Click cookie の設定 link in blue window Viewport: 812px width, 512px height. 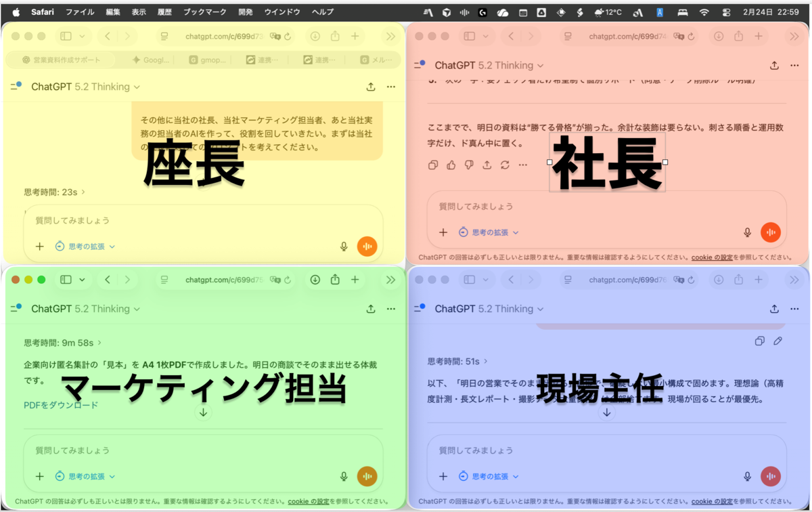click(x=712, y=501)
